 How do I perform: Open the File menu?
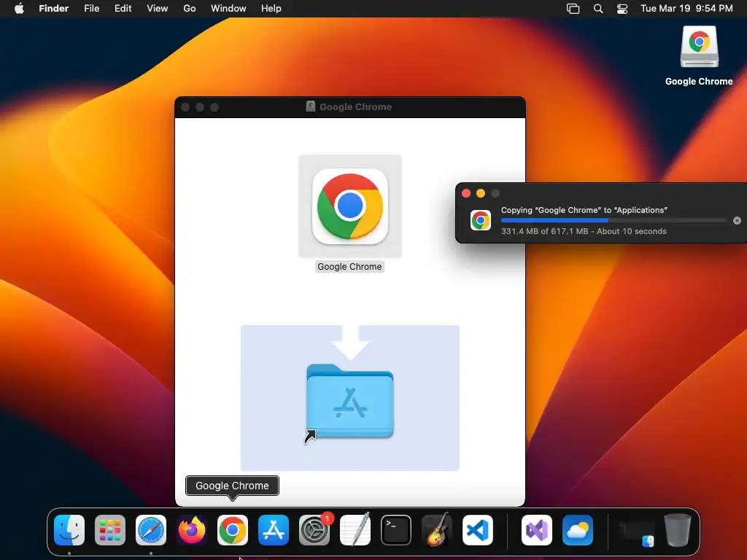(x=91, y=9)
